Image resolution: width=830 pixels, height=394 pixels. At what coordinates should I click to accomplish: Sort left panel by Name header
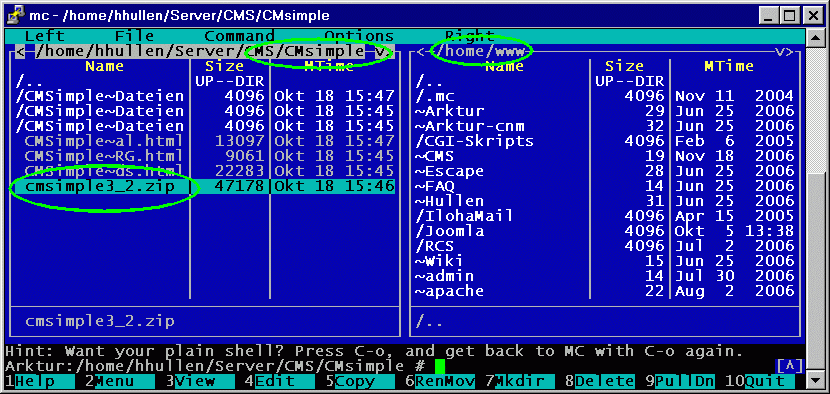click(104, 66)
